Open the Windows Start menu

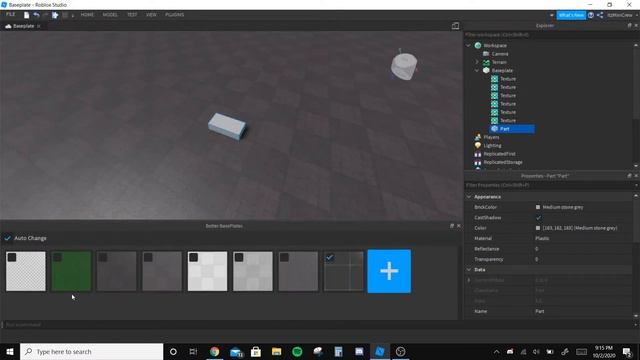pos(10,351)
